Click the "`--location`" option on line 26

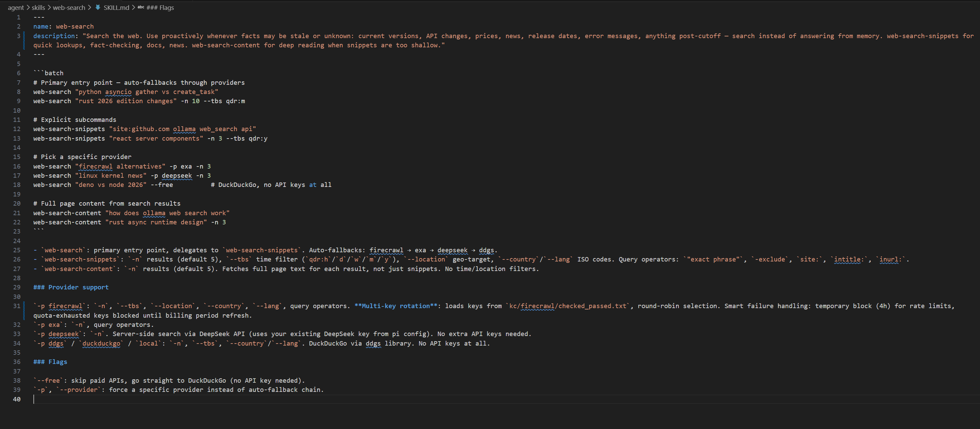pyautogui.click(x=426, y=259)
